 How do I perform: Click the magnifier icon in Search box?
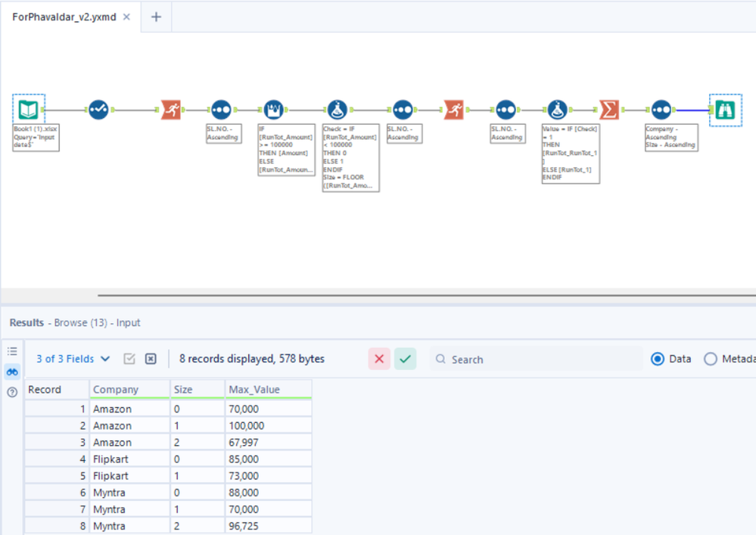440,359
